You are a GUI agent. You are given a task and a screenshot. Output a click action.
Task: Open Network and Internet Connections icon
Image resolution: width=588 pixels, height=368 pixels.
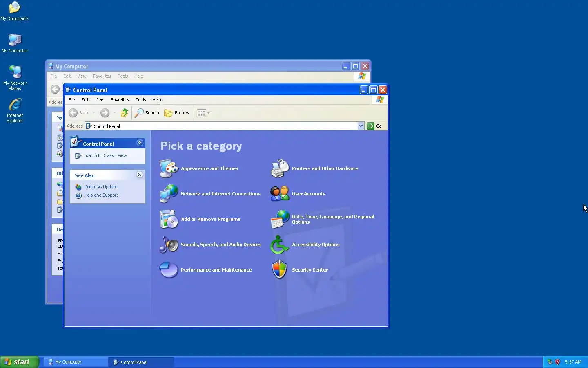169,194
